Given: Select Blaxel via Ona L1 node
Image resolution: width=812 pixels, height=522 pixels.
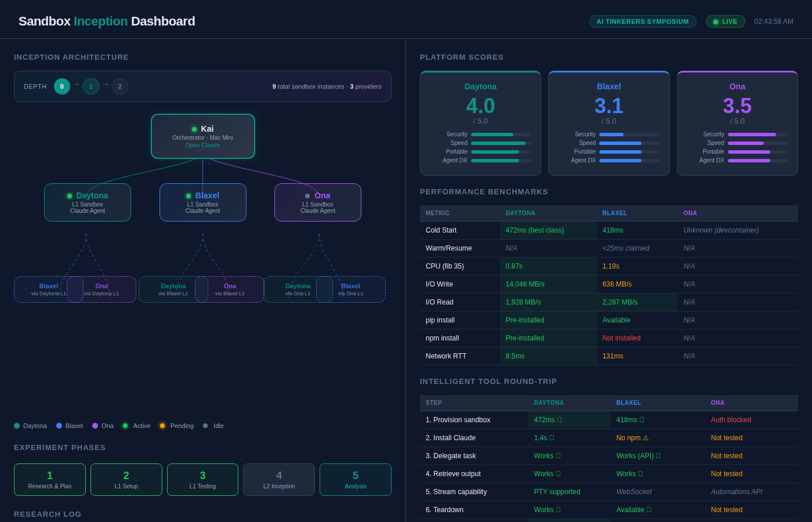Looking at the screenshot, I should [x=351, y=289].
